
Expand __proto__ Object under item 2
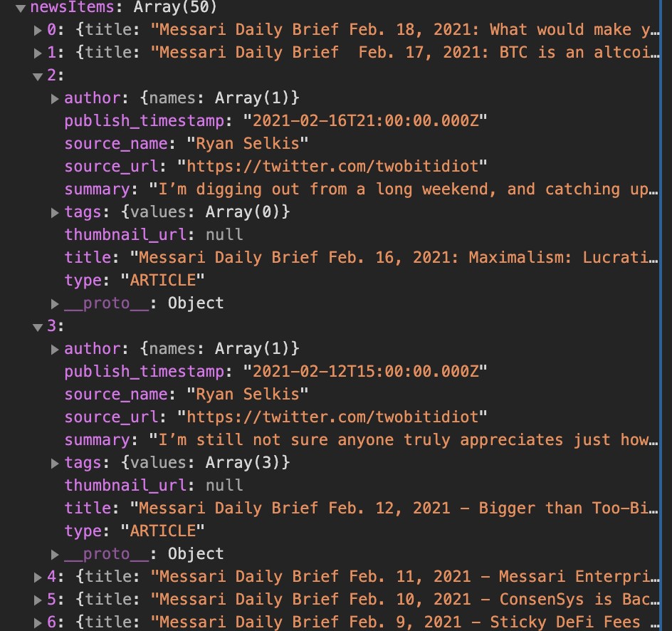(55, 304)
